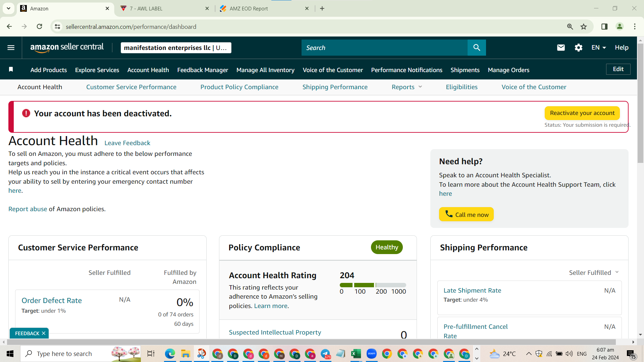Screen dimensions: 644x362
Task: Open the EN language dropdown
Action: tap(599, 48)
